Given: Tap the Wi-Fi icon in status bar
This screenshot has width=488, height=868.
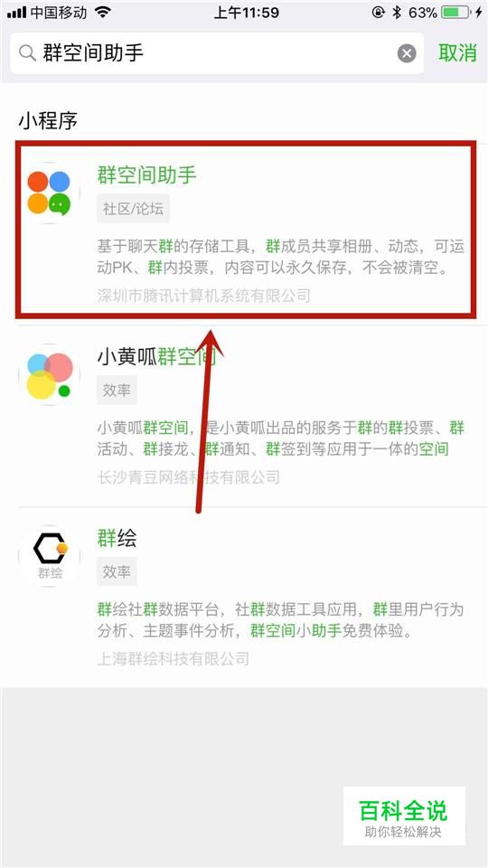Looking at the screenshot, I should point(103,12).
